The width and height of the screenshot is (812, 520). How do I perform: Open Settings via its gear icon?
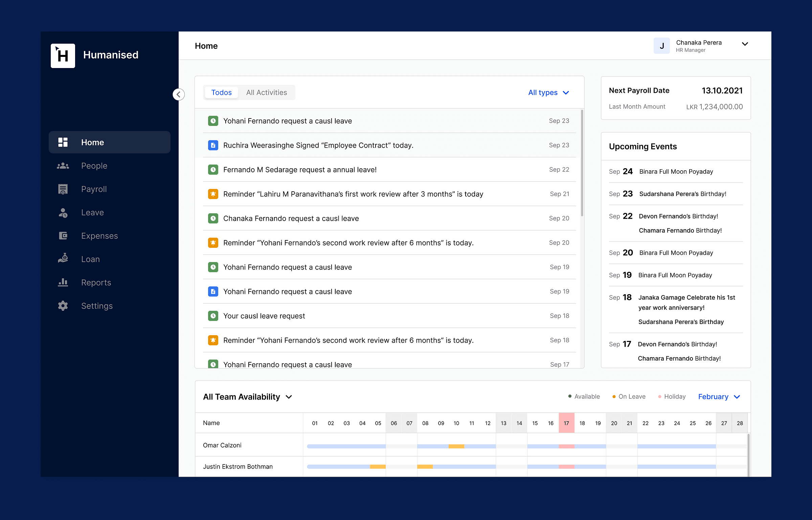[63, 306]
